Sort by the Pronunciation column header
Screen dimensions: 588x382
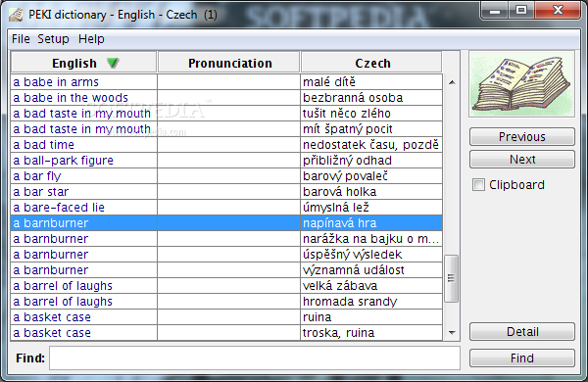pyautogui.click(x=229, y=63)
